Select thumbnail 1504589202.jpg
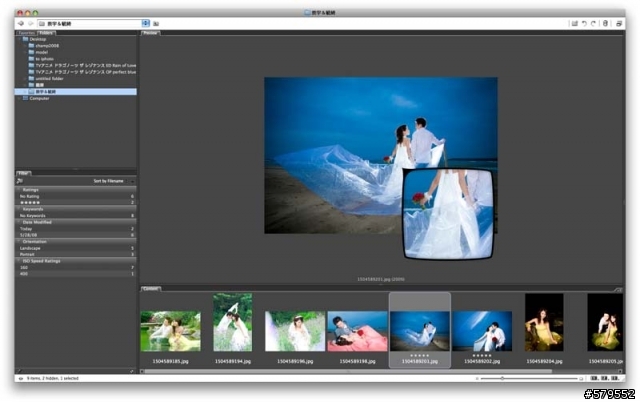 (482, 331)
